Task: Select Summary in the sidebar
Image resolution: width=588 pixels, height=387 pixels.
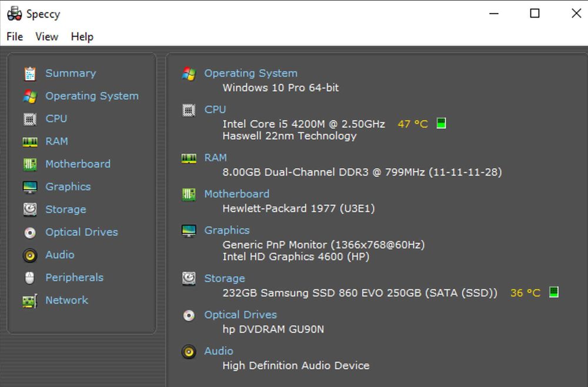Action: pos(71,73)
